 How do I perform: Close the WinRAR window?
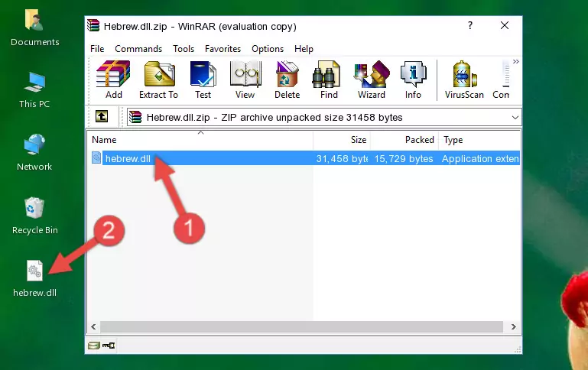point(505,25)
